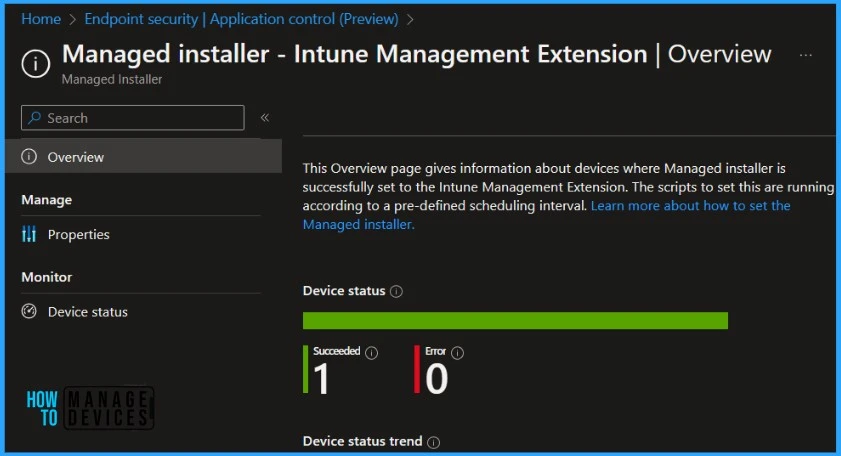The width and height of the screenshot is (841, 456).
Task: Click the green device status bar
Action: click(x=515, y=321)
